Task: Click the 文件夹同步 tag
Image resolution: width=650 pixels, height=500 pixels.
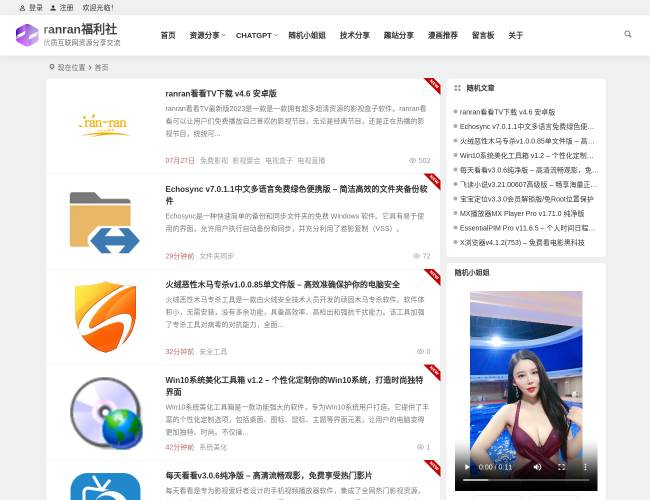Action: pyautogui.click(x=217, y=256)
